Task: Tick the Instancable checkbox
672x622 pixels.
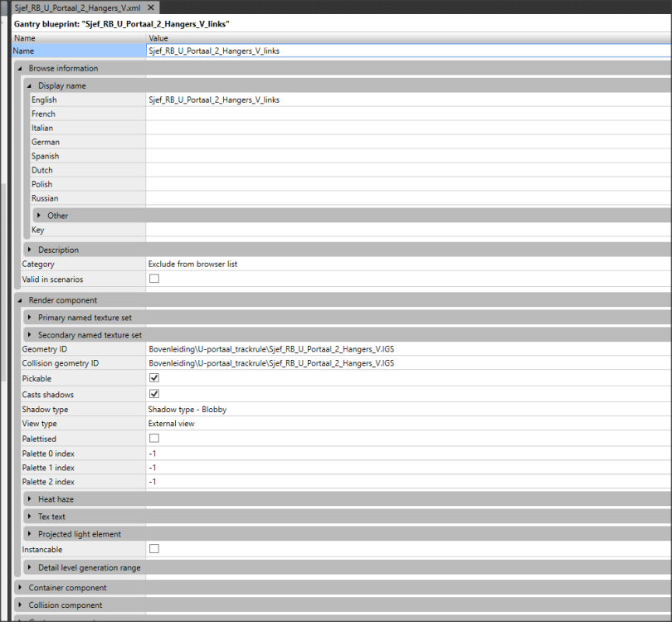Action: 153,549
